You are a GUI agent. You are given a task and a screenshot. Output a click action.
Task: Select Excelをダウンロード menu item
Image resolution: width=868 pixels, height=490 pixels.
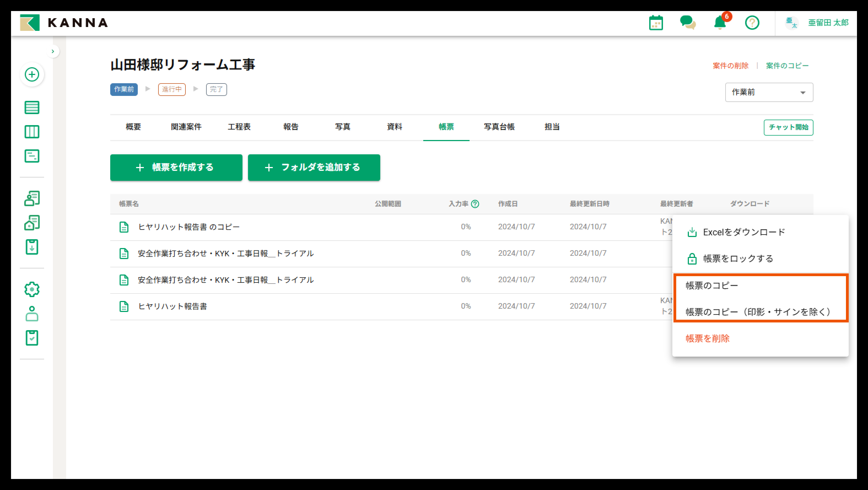point(744,232)
